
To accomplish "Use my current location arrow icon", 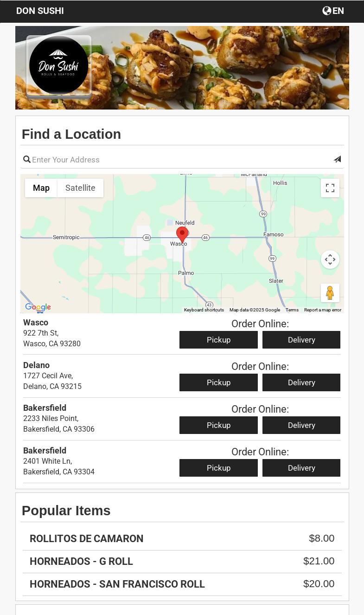I will coord(338,159).
